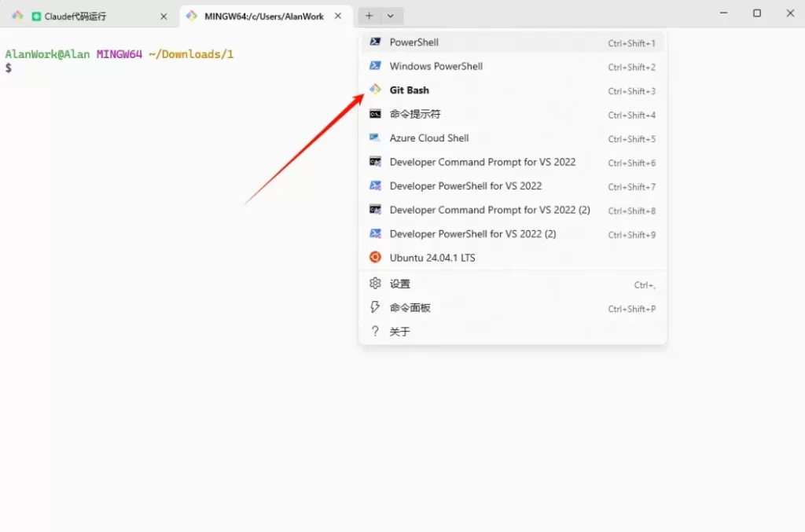This screenshot has width=805, height=532.
Task: Click the Git icon at left of Claude tab
Action: [17, 16]
